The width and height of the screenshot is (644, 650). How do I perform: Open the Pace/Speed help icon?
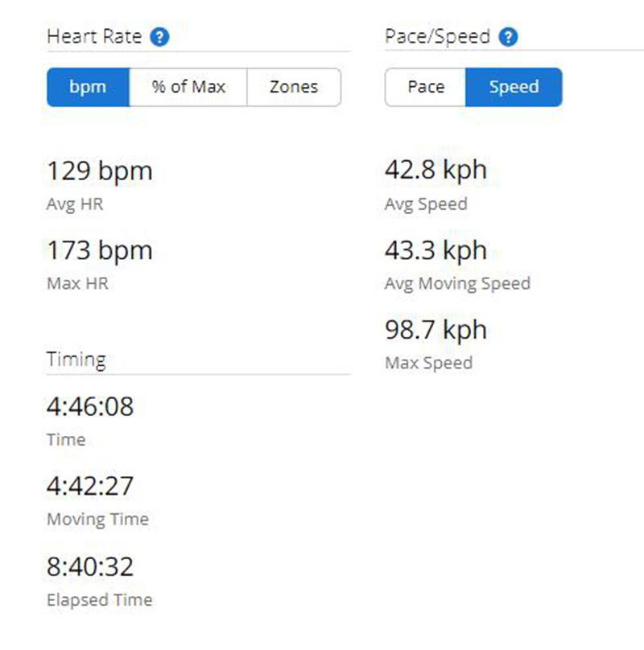click(508, 37)
